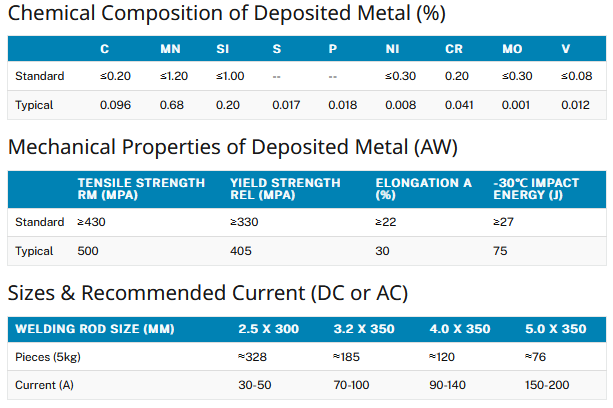Select the Tensile Strength RM column header
Image resolution: width=613 pixels, height=408 pixels.
(x=140, y=189)
